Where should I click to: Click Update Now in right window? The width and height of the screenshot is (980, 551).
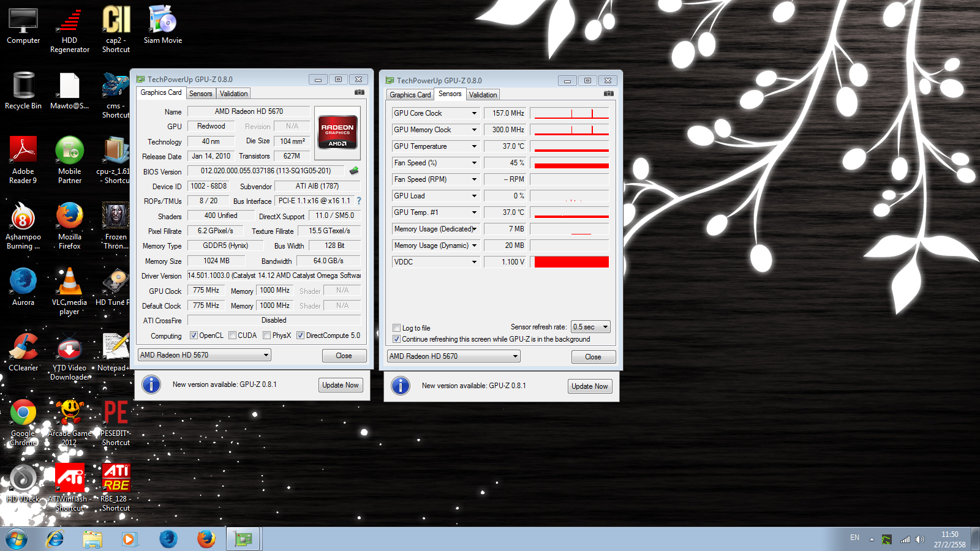coord(590,386)
